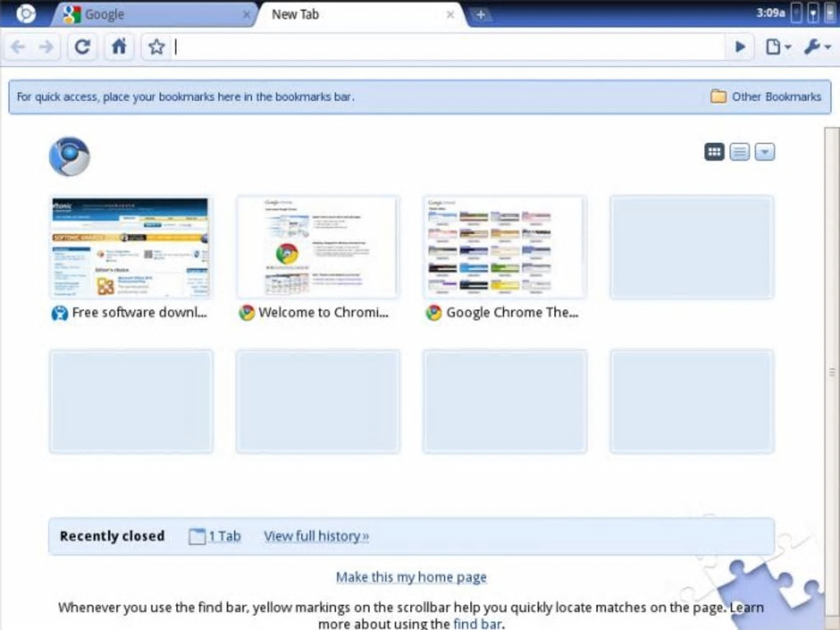Open the network status tray icon
The image size is (840, 630).
click(x=813, y=14)
